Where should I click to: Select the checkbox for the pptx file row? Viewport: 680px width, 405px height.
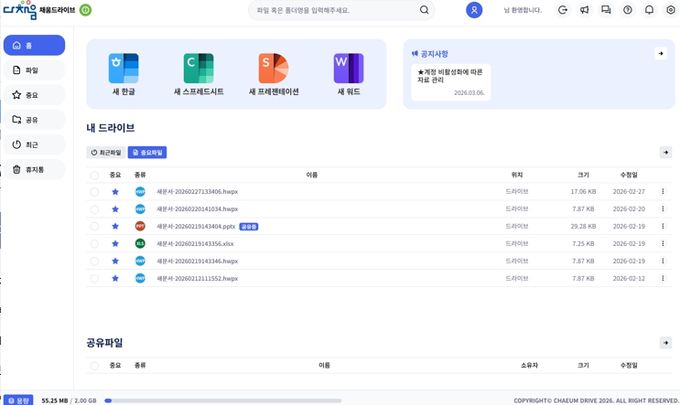pyautogui.click(x=94, y=226)
